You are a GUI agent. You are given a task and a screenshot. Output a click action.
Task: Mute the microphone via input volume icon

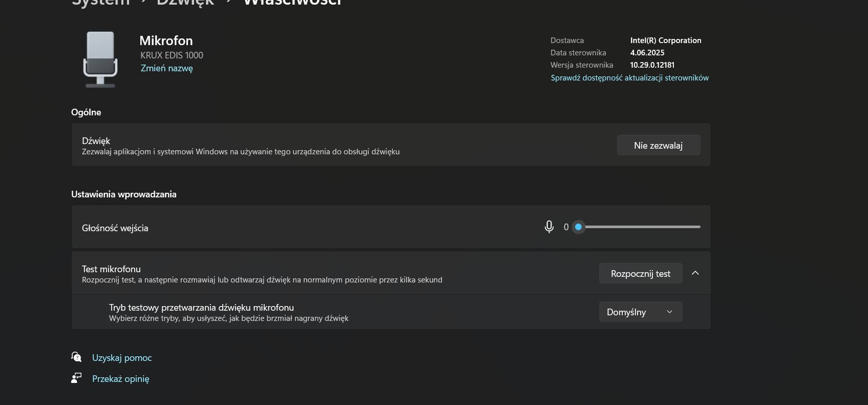[549, 227]
